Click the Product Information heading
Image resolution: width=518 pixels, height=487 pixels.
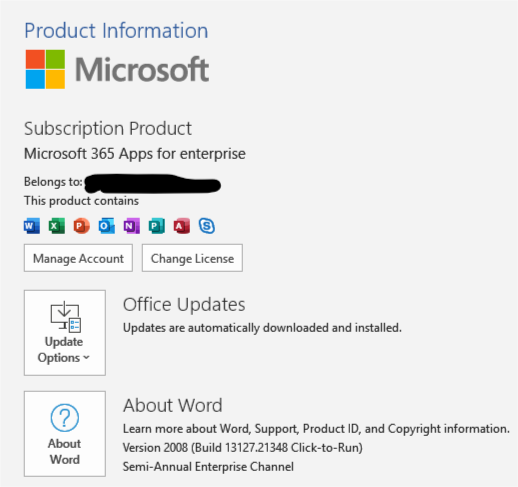click(116, 31)
